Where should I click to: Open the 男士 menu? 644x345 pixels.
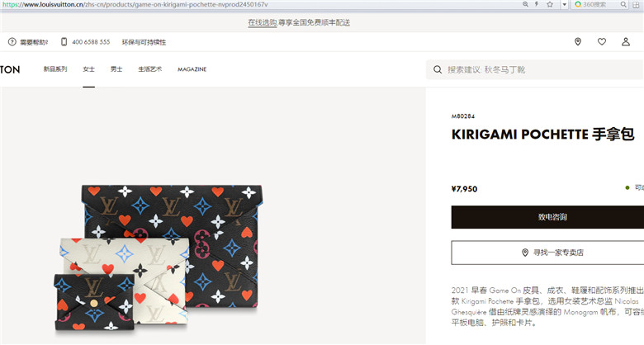[116, 69]
